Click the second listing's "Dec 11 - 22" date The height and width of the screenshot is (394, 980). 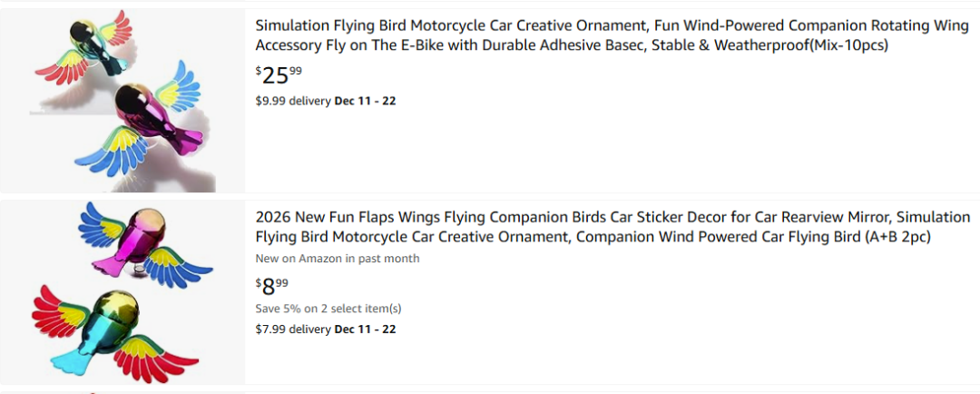pos(365,329)
